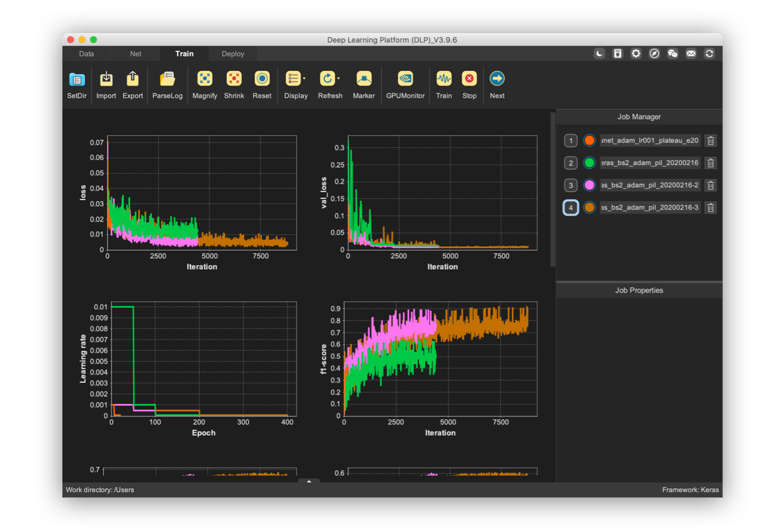Switch to the Data tab
This screenshot has width=784, height=532.
point(86,54)
